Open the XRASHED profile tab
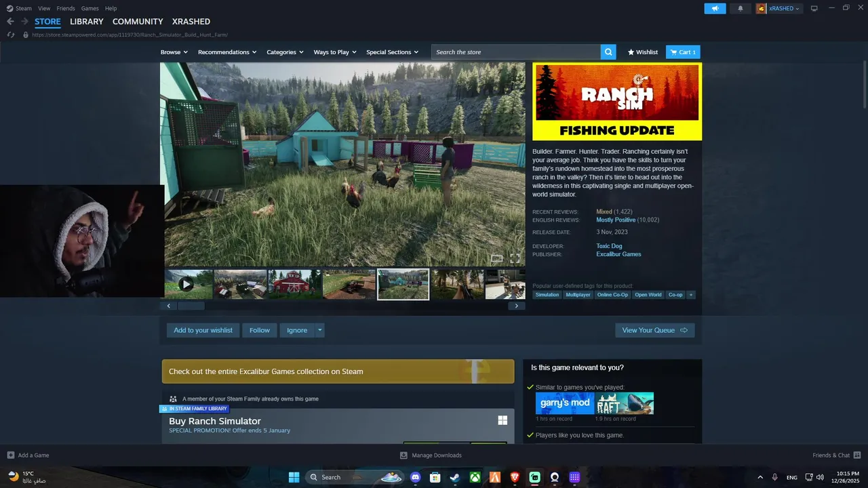 click(x=191, y=22)
